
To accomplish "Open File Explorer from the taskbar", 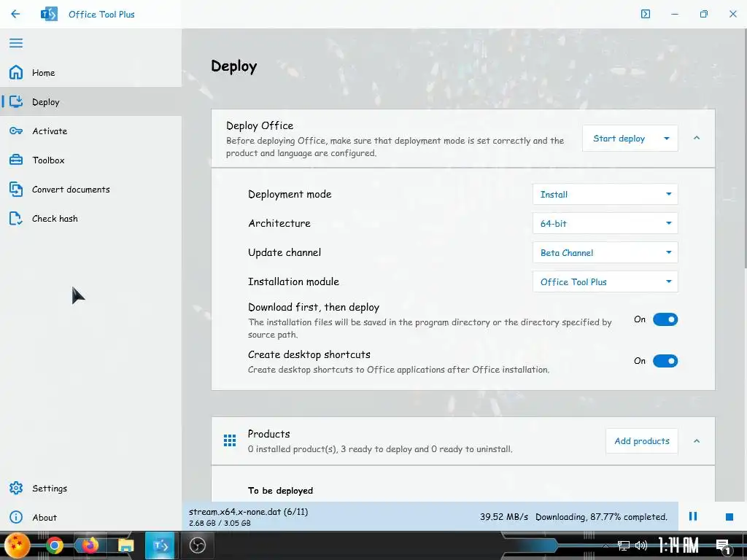I will [x=125, y=545].
